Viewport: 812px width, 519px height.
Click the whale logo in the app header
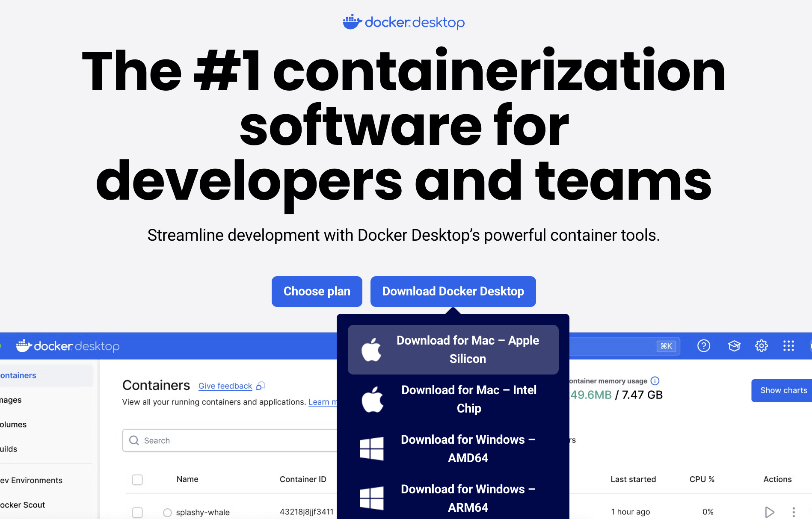[24, 345]
